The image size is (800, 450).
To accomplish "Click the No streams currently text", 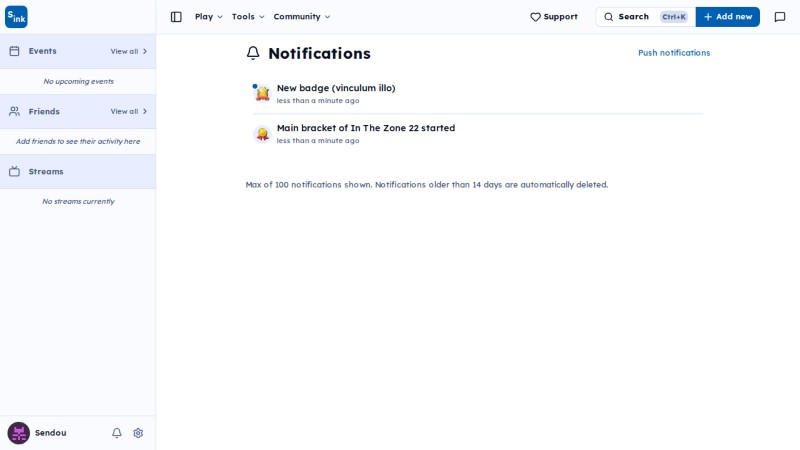I will tap(79, 202).
